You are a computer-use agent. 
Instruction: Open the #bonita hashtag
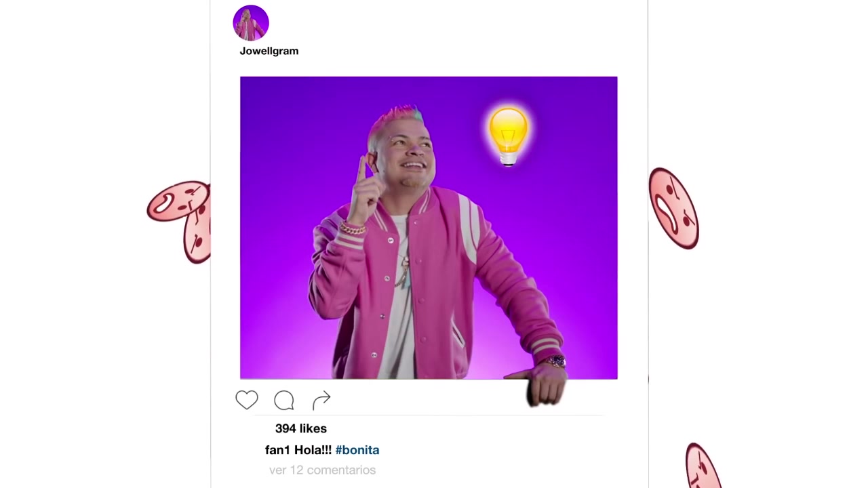(357, 450)
